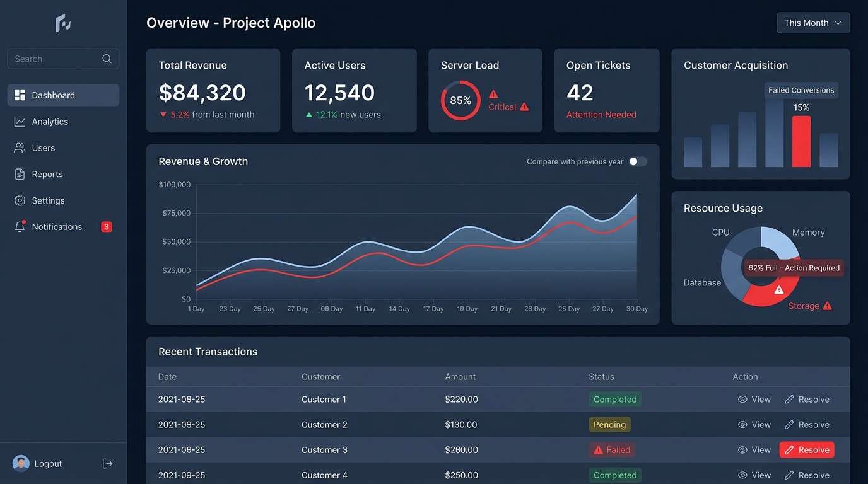Open the Dashboard panel icon in sidebar
Screen dimensions: 868x484
(x=20, y=95)
